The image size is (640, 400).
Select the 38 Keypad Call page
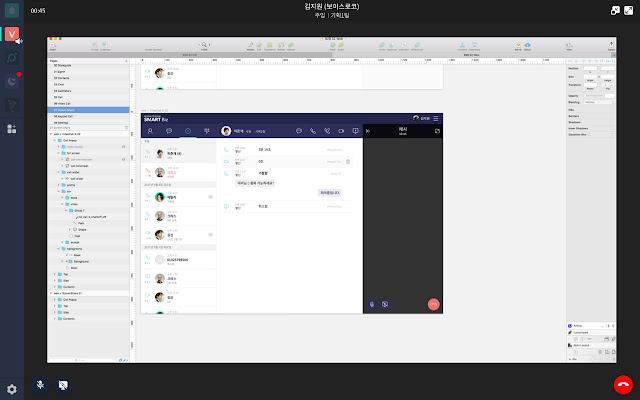click(x=89, y=116)
